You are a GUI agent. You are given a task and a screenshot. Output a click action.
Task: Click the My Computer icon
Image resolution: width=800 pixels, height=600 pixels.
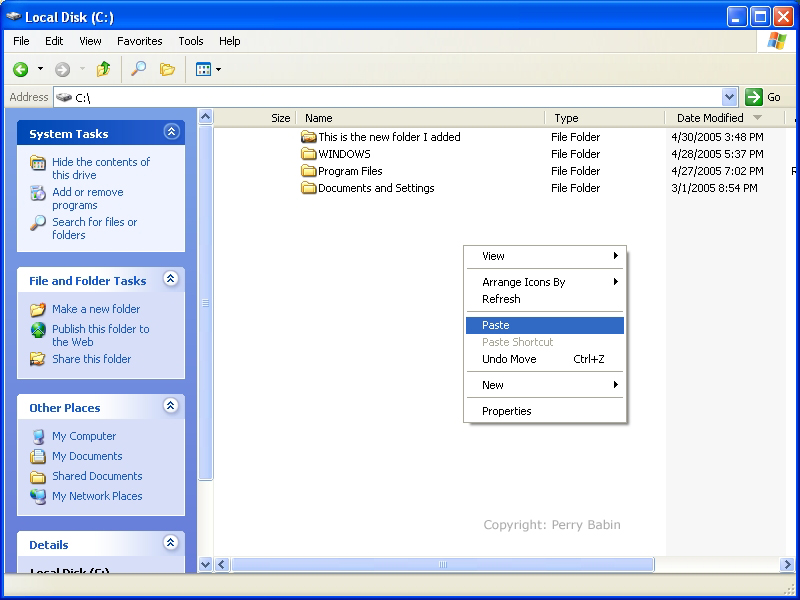[38, 437]
